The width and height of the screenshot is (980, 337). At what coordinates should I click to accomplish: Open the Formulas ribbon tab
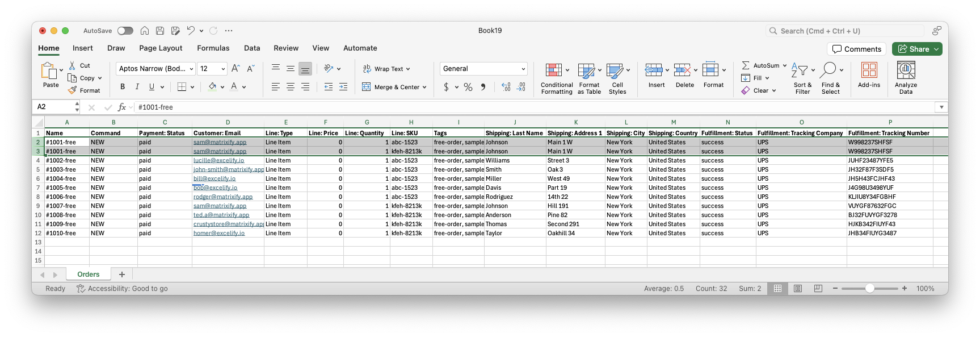point(213,48)
